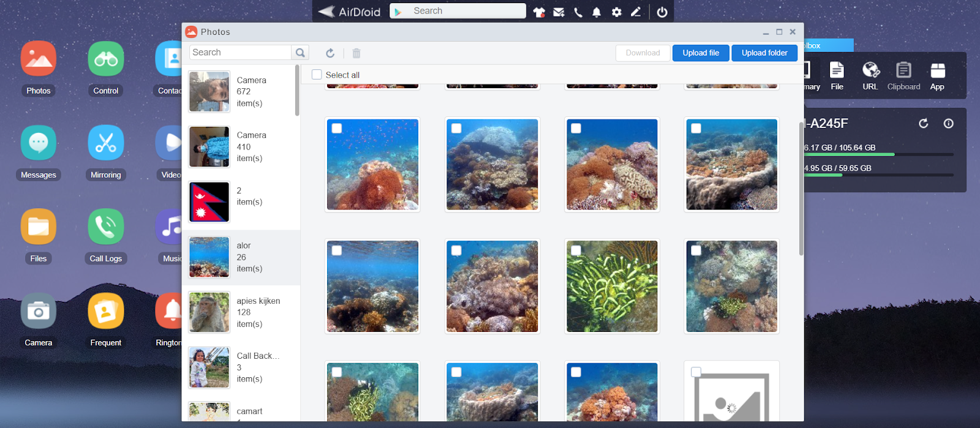This screenshot has height=428, width=980.
Task: Click the Photos window title
Action: click(x=216, y=32)
